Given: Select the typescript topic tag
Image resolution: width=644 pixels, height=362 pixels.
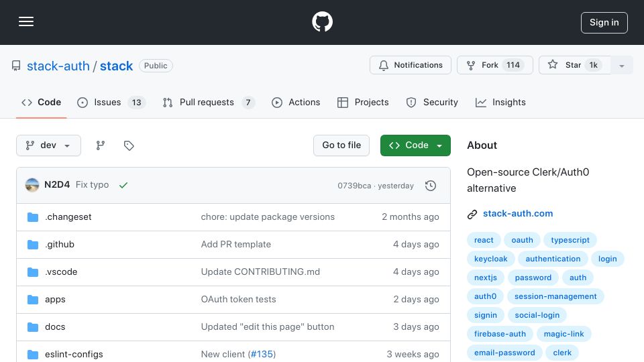Looking at the screenshot, I should coord(570,240).
